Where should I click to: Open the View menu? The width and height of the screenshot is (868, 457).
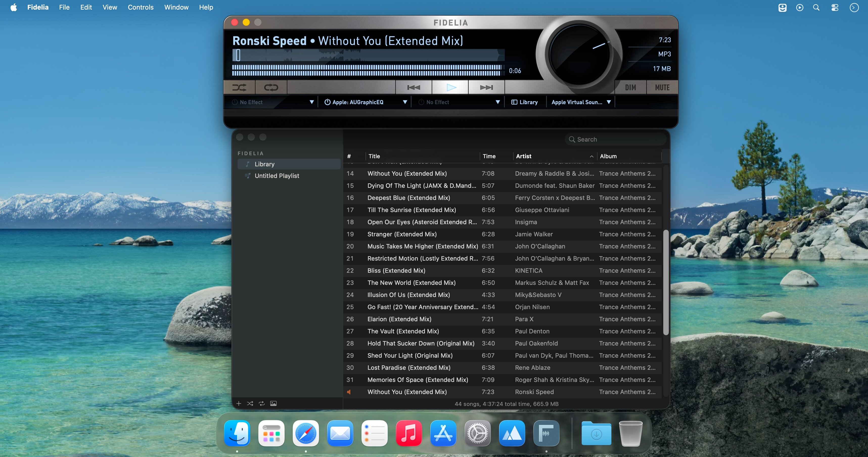(110, 7)
